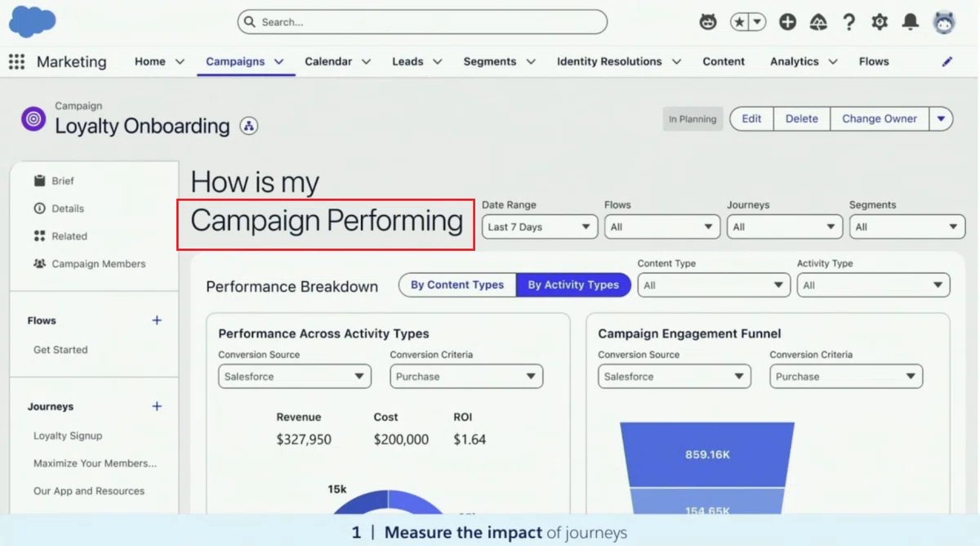Expand the Home tab chevron menu

tap(180, 61)
